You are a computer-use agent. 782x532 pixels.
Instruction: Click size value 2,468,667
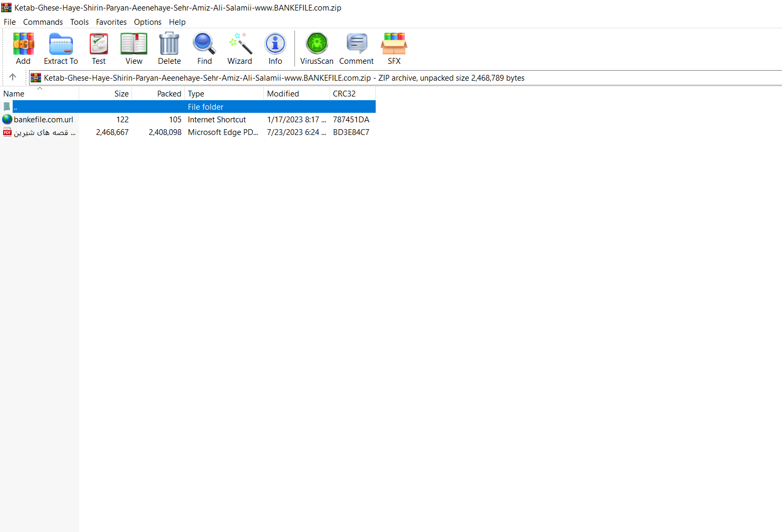[x=112, y=132]
